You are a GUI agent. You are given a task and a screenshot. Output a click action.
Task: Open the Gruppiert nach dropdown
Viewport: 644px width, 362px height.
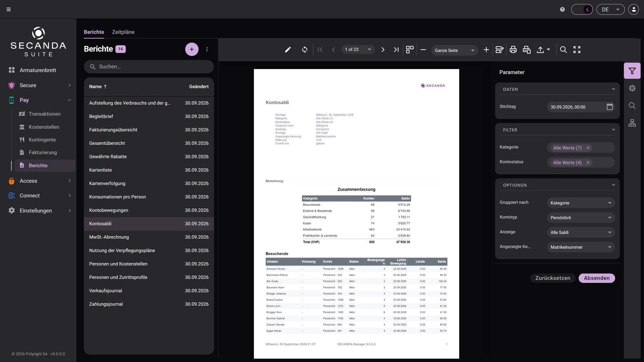[581, 203]
